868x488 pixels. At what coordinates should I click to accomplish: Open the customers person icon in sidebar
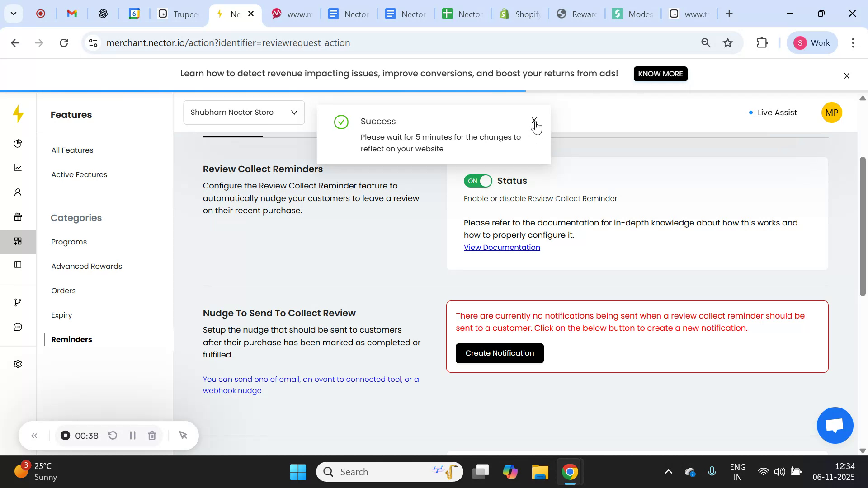[x=18, y=192]
